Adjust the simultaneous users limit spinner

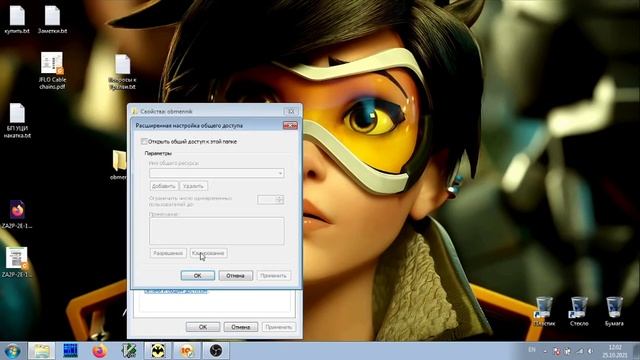coord(280,200)
